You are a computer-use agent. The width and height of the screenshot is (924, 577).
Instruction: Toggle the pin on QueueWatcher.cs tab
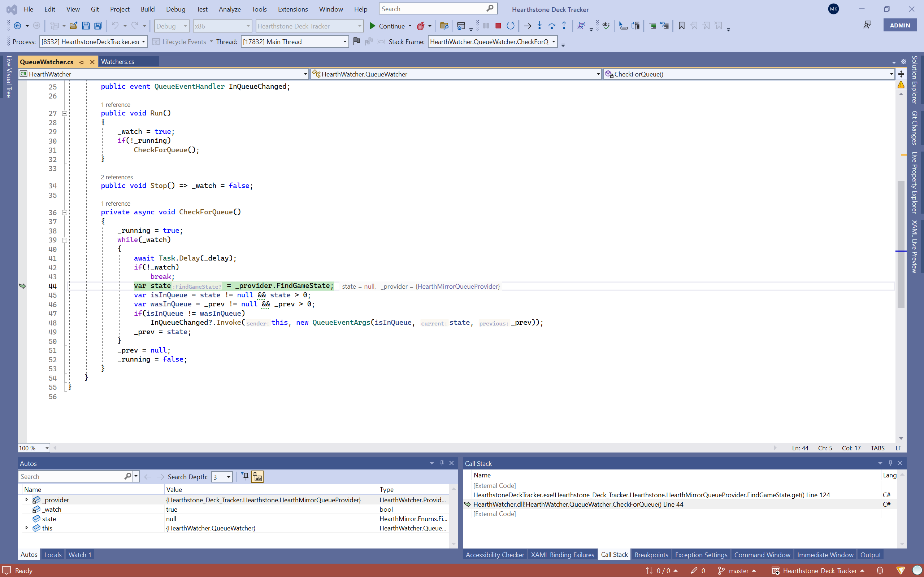point(81,62)
